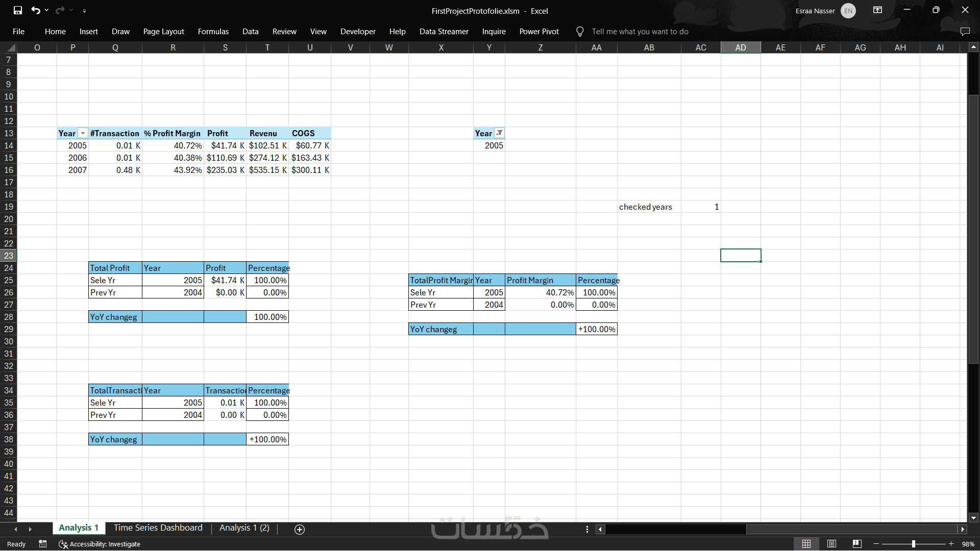The width and height of the screenshot is (980, 551).
Task: Click the Comments speech bubble icon
Action: [965, 32]
